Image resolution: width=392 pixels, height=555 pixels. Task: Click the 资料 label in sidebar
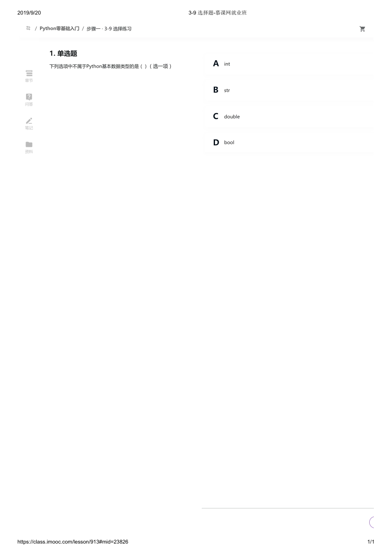[x=29, y=152]
